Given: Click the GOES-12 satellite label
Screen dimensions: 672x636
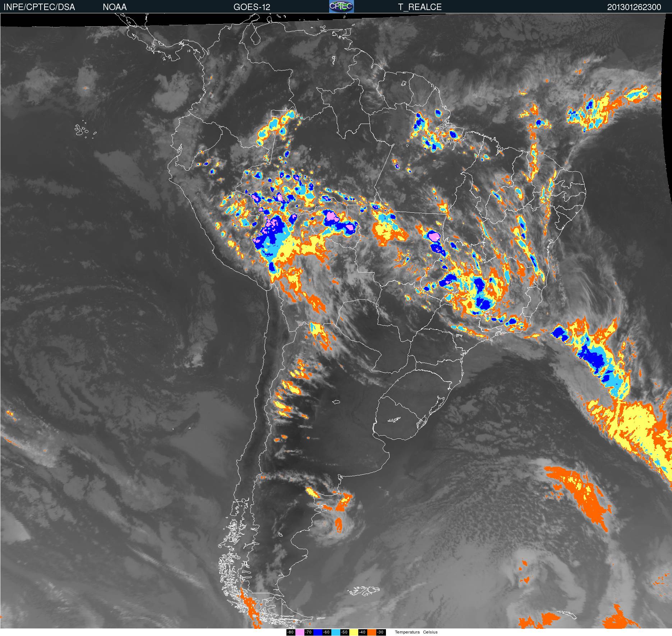Looking at the screenshot, I should (x=252, y=7).
